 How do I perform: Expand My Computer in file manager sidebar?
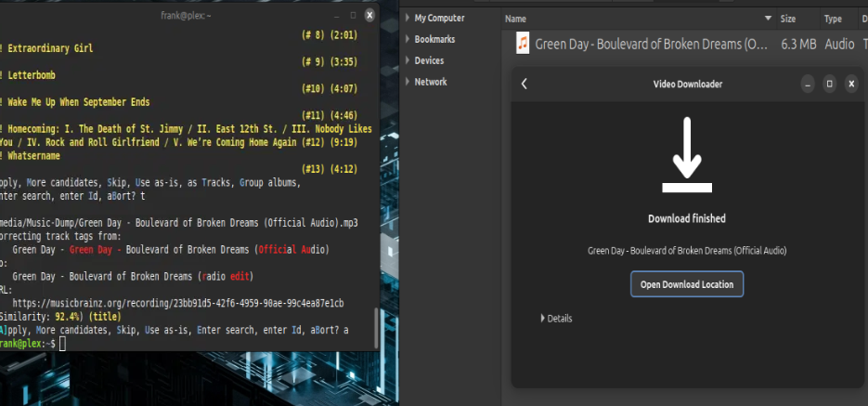[408, 19]
